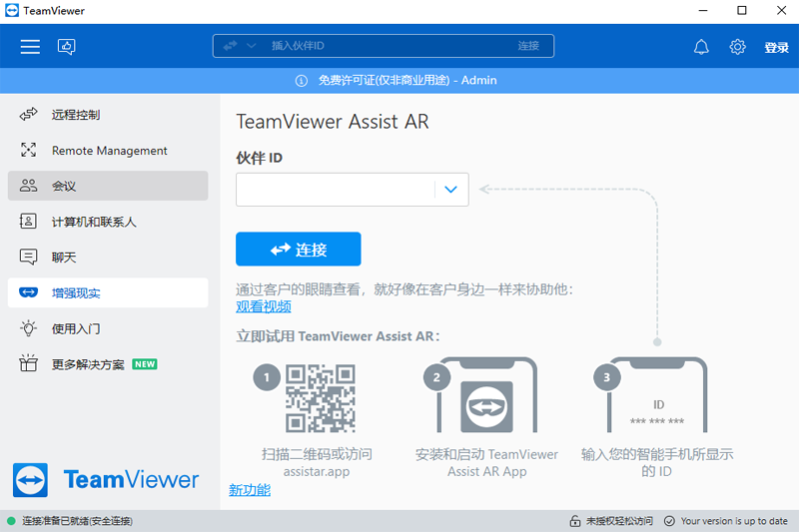
Task: Click the 输入您的智能手机所显示的 ID caption
Action: click(657, 462)
